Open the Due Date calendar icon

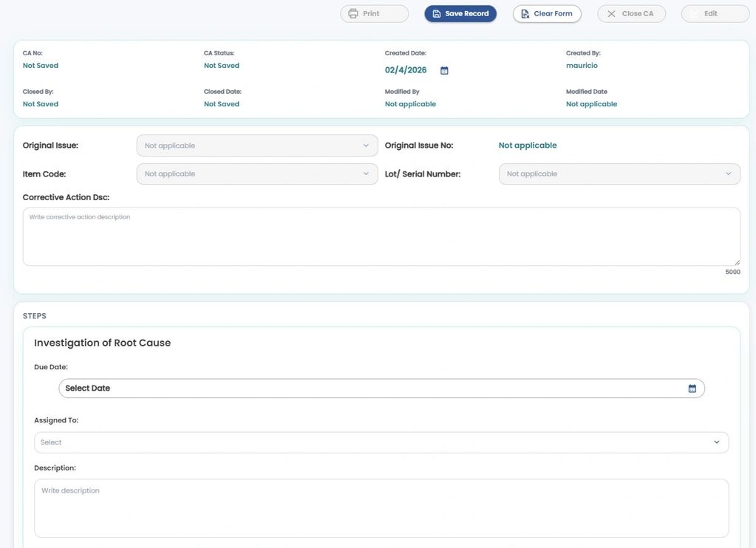pos(692,388)
